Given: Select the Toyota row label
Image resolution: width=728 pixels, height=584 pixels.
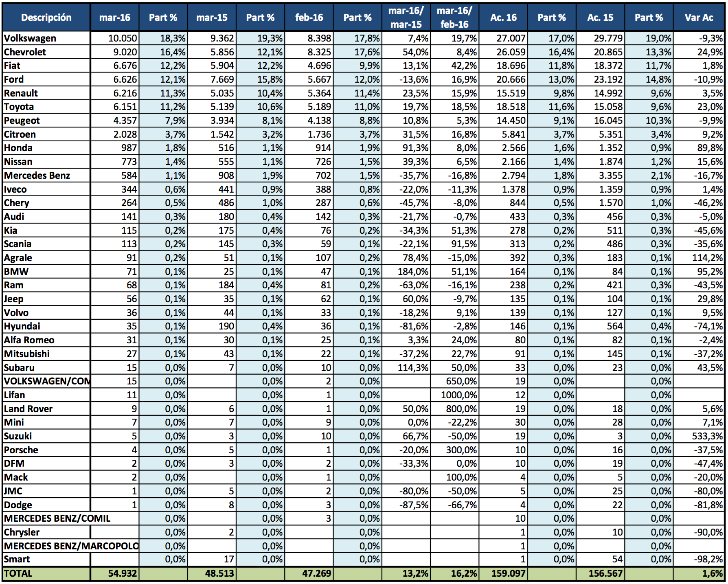Looking at the screenshot, I should point(19,107).
